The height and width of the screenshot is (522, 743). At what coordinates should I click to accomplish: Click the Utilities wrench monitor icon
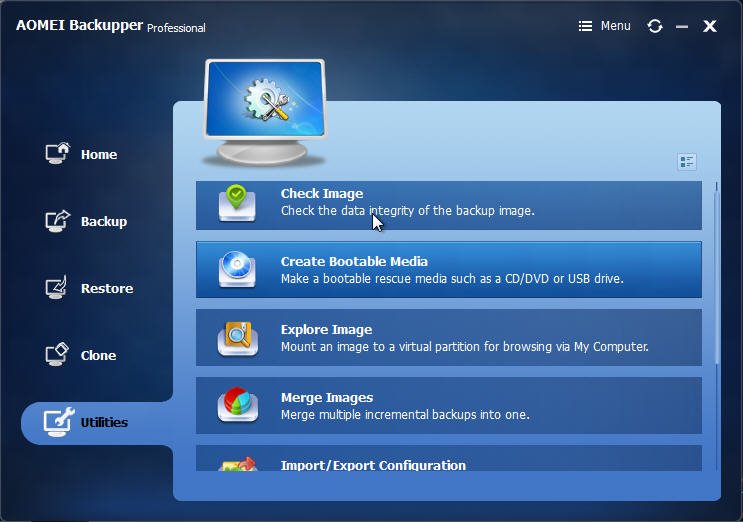(x=59, y=422)
